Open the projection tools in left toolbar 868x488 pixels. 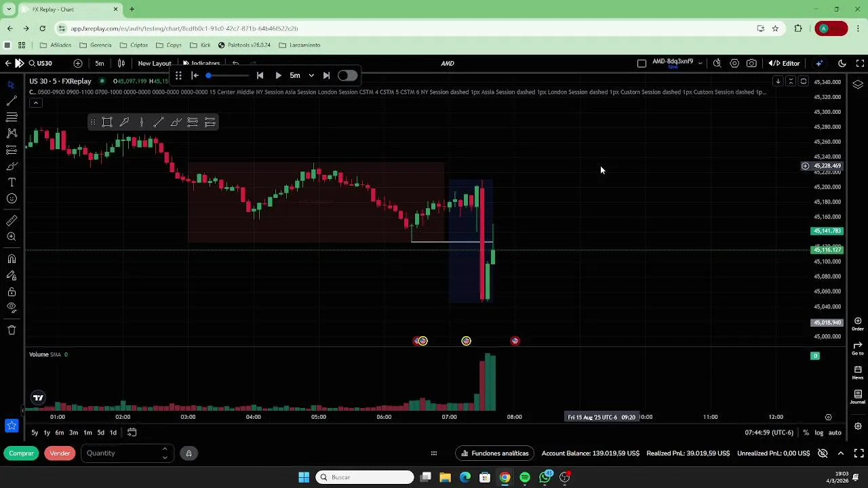[x=11, y=150]
